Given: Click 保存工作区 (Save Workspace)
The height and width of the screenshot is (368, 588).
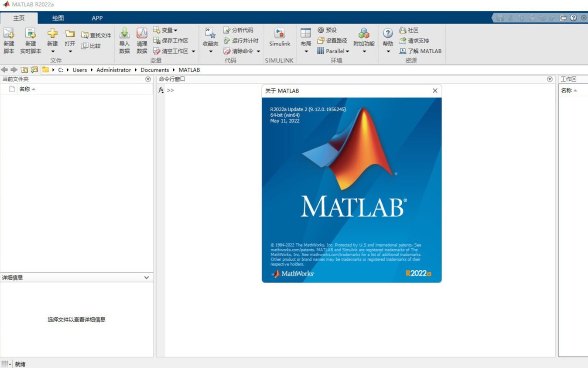Looking at the screenshot, I should 171,41.
